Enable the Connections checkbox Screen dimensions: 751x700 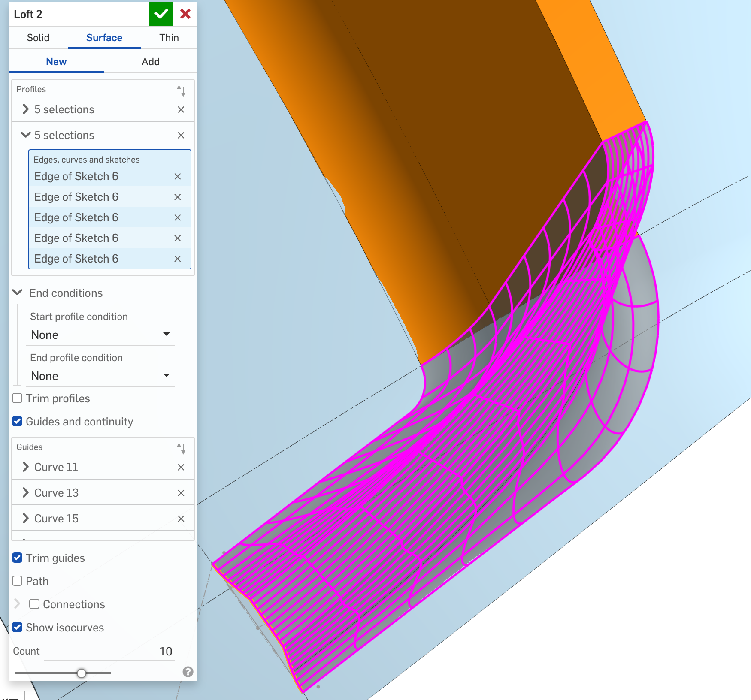pos(34,604)
